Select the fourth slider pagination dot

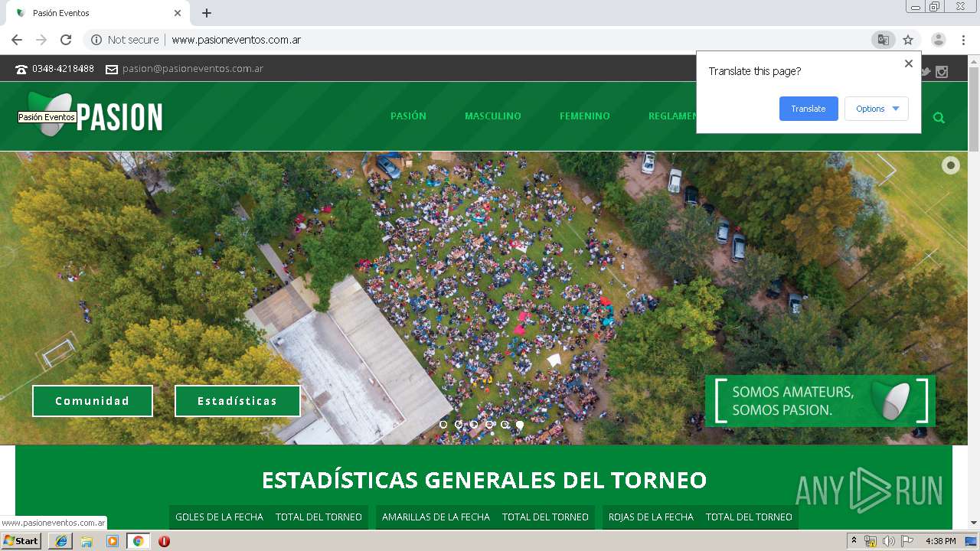(489, 424)
